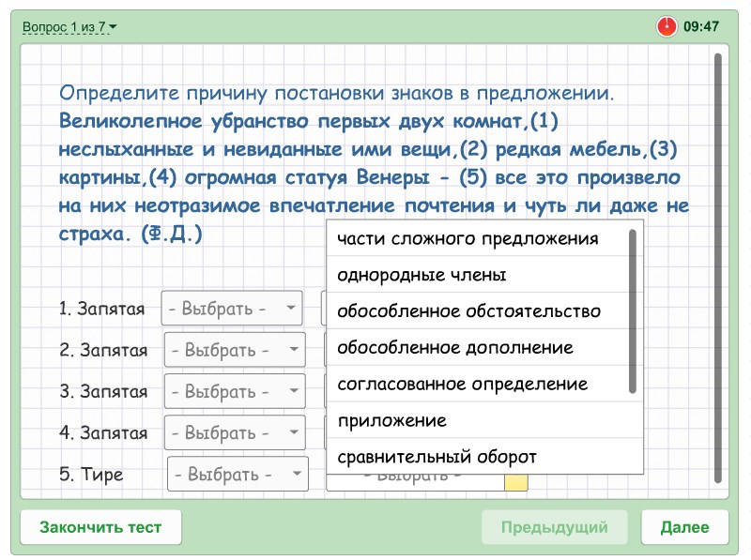This screenshot has width=751, height=560.
Task: Click the instruction 'Определите причину постановки знаков'
Action: point(256,93)
